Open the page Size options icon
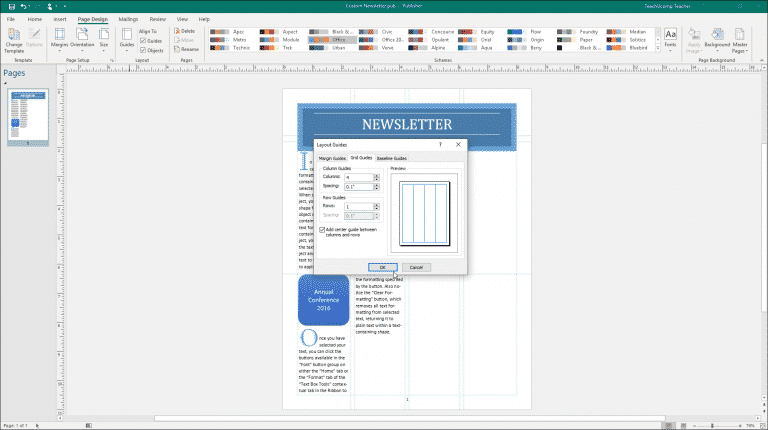The width and height of the screenshot is (768, 430). click(x=104, y=34)
